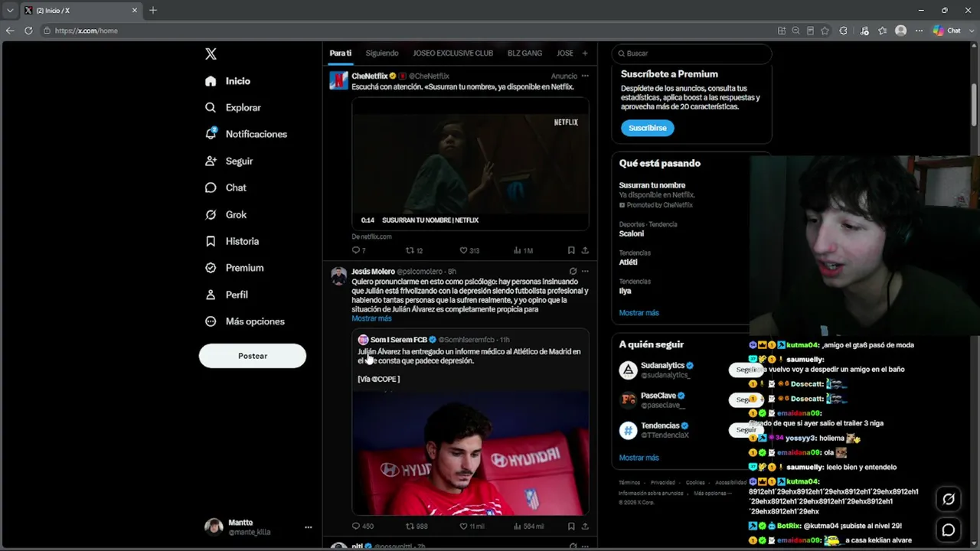
Task: Open Grok from the sidebar
Action: pos(226,215)
